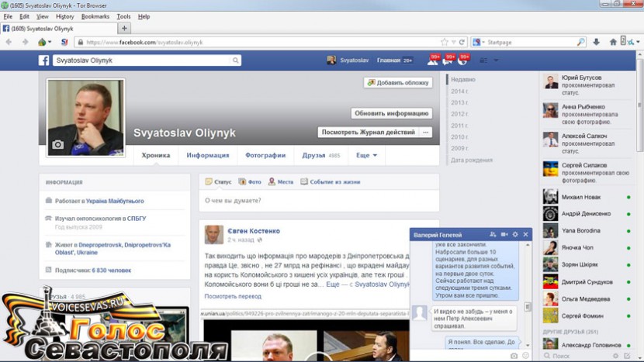Open chat settings gear in Валерий Гелетей chat

point(514,234)
